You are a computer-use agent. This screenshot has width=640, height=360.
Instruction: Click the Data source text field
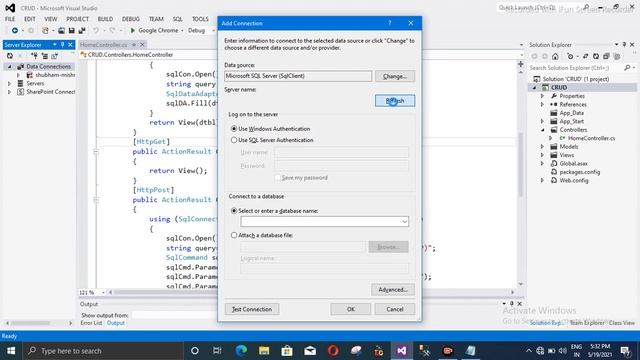(298, 76)
